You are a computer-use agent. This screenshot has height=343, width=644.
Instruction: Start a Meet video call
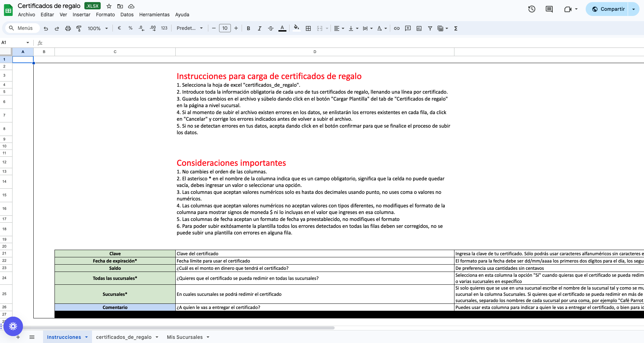click(568, 9)
